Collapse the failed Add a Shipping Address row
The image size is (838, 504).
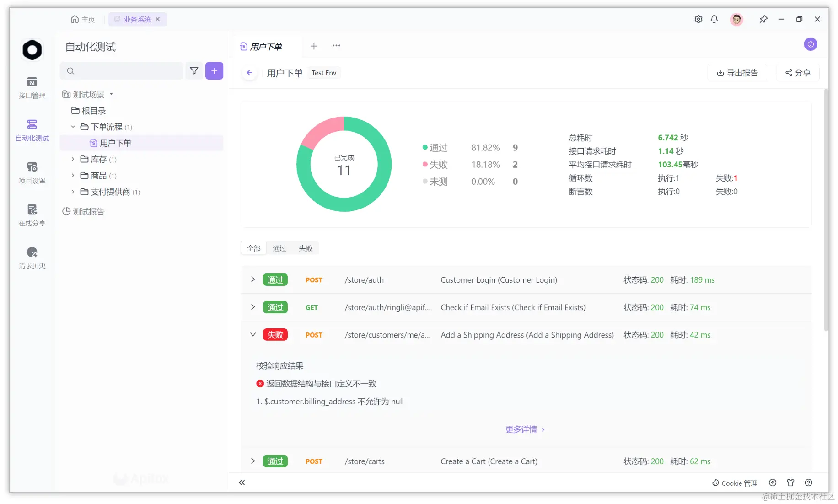(253, 334)
